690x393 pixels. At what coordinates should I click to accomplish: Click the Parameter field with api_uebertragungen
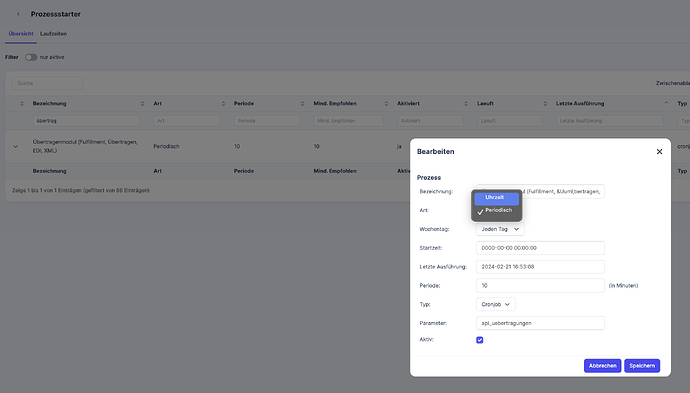(540, 323)
